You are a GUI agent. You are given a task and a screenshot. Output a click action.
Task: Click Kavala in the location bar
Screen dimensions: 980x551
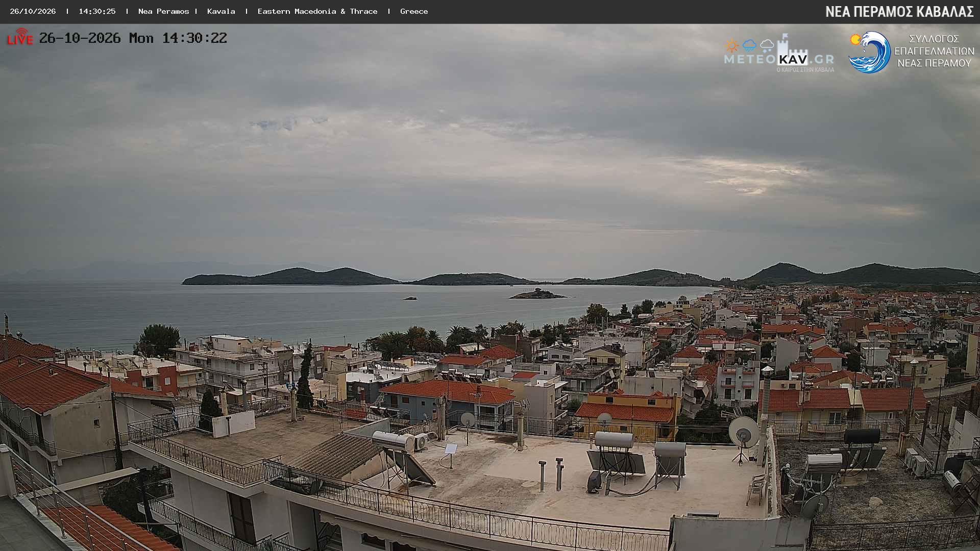221,11
